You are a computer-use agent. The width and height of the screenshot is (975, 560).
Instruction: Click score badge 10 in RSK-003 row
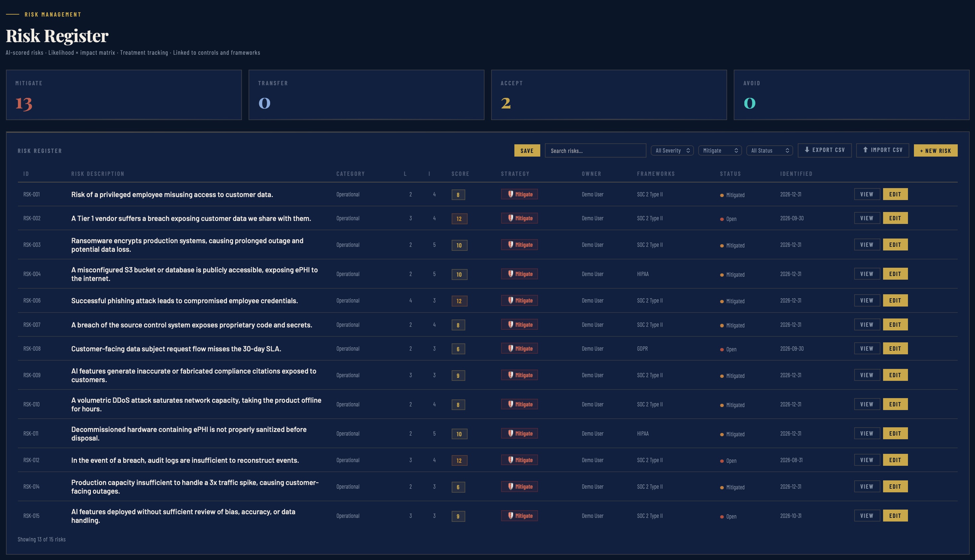click(459, 245)
